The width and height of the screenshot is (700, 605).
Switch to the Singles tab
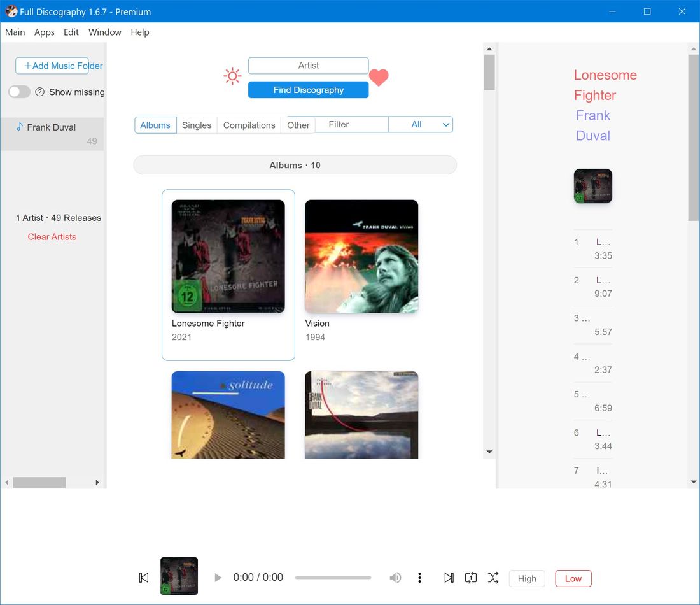pyautogui.click(x=197, y=125)
